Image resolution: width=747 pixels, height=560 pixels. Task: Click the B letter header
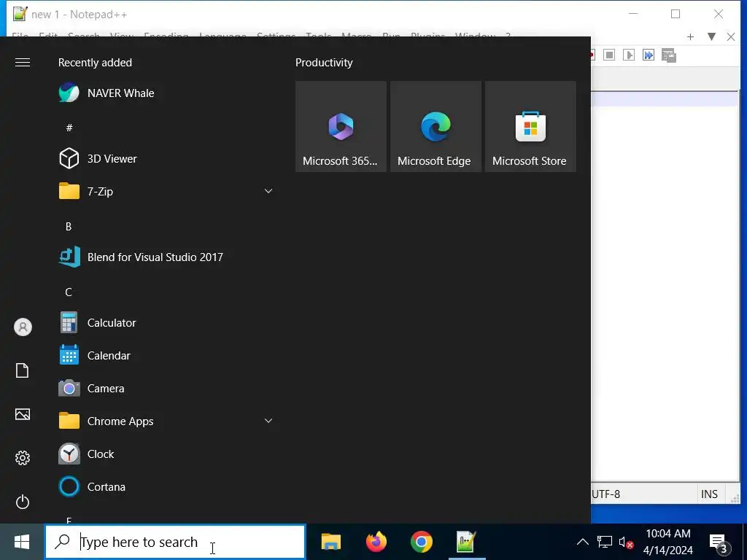click(69, 227)
